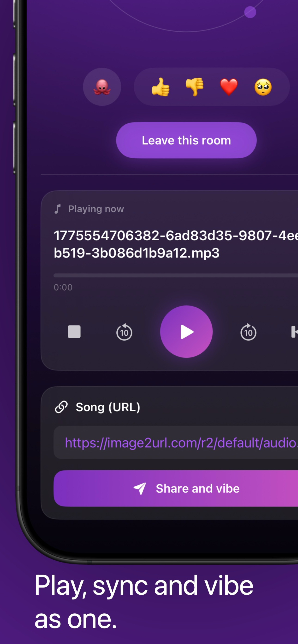Click the link icon beside Song (URL)
The width and height of the screenshot is (298, 644).
pos(61,407)
